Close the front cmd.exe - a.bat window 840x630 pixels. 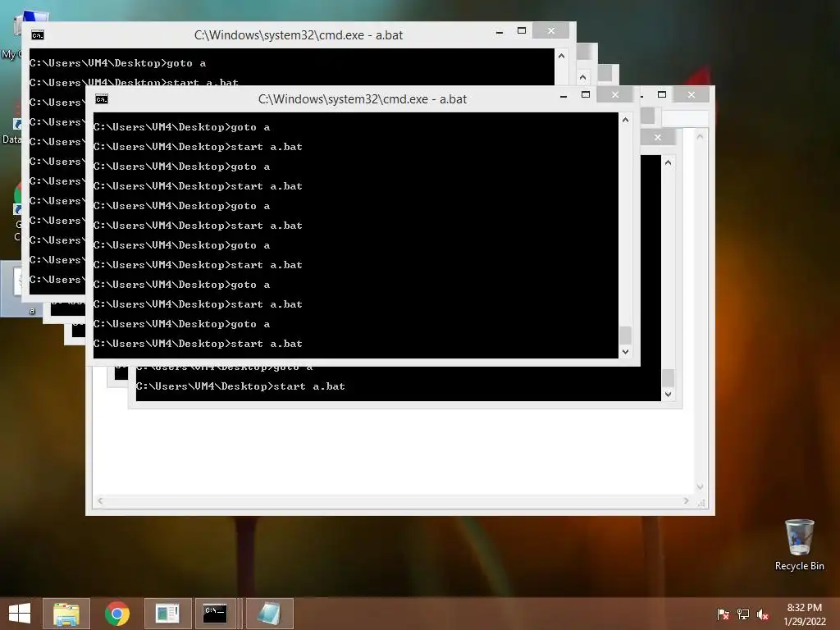(x=615, y=95)
